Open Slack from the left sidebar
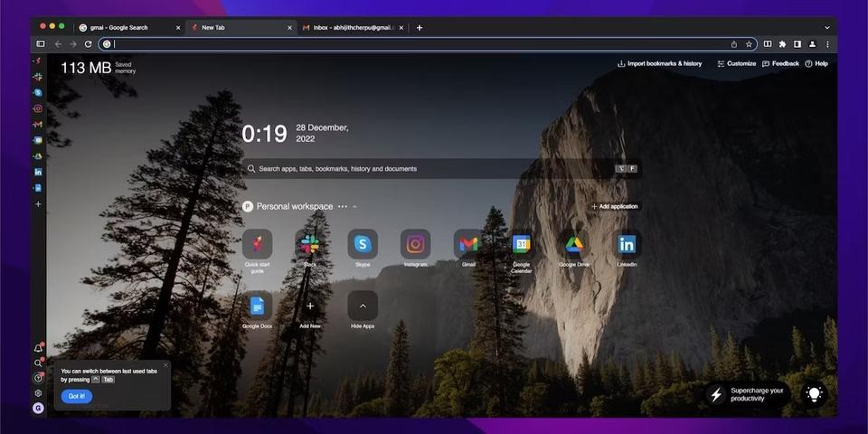 pos(38,77)
